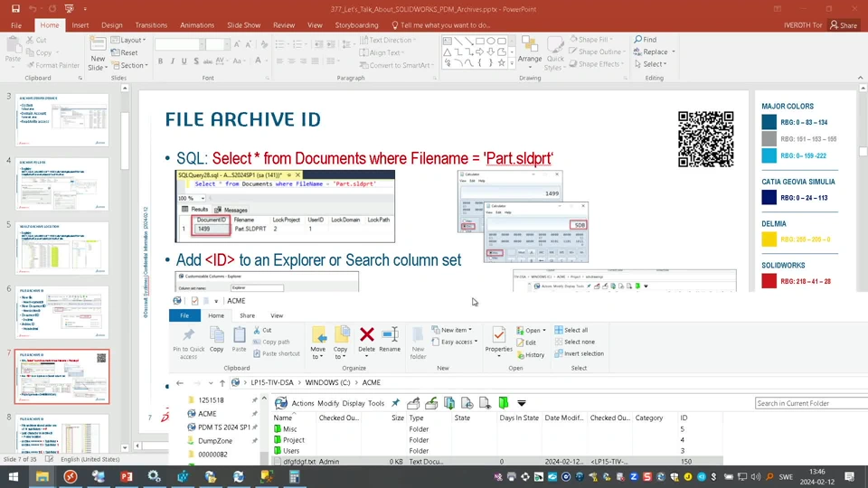
Task: Click the Windows Start button
Action: (14, 476)
